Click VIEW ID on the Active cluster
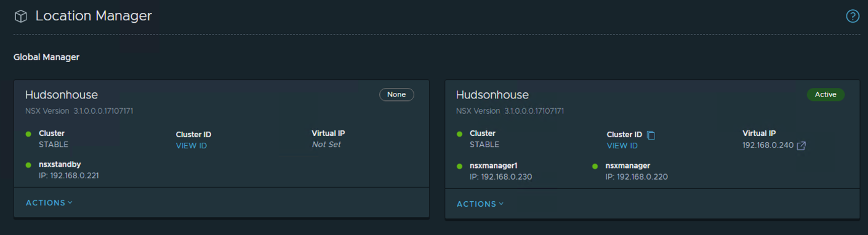Screen dimensions: 868x235 tap(622, 146)
